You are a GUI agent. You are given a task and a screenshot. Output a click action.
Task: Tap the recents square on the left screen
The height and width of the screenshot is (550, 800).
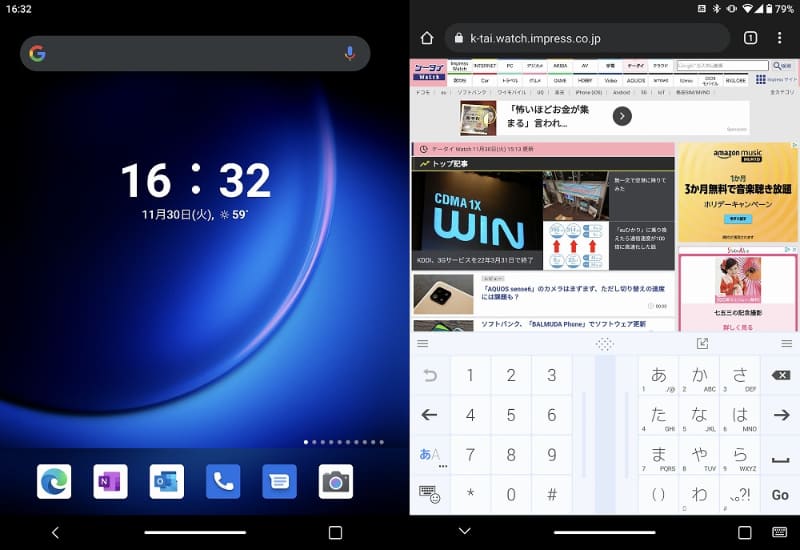335,533
